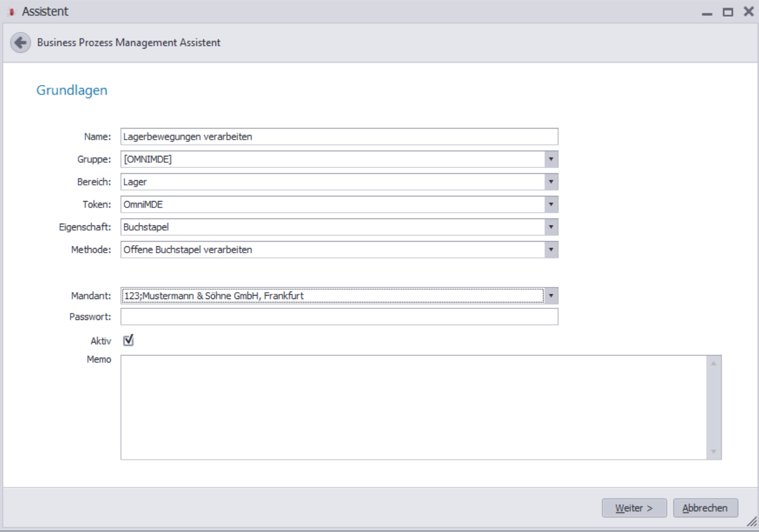Click the red Assistent app icon in title bar
Screen dimensions: 759x532
point(11,12)
